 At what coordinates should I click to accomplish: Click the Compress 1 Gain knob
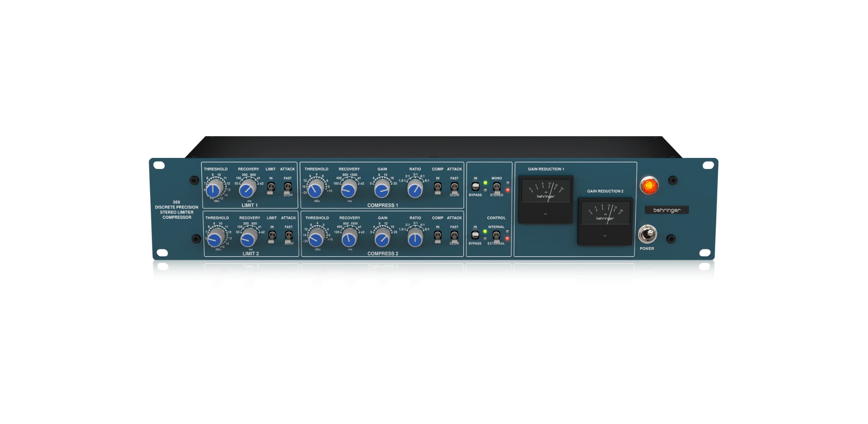point(382,189)
